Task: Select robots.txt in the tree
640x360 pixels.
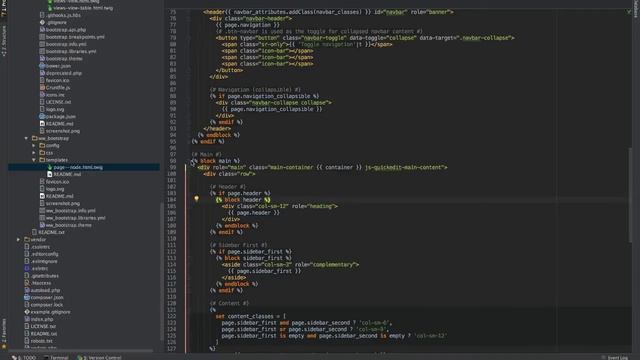Action: point(41,341)
